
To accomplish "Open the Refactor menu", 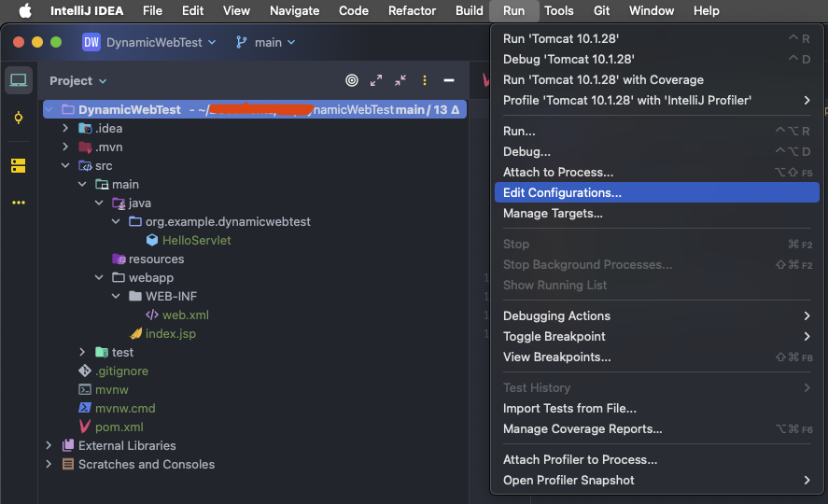I will click(412, 10).
